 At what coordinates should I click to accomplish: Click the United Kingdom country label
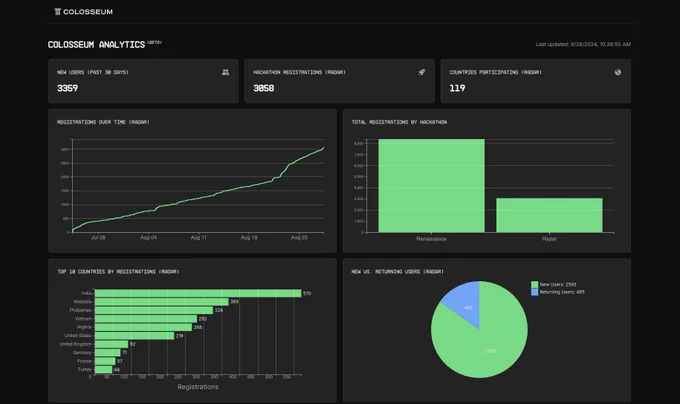click(75, 344)
